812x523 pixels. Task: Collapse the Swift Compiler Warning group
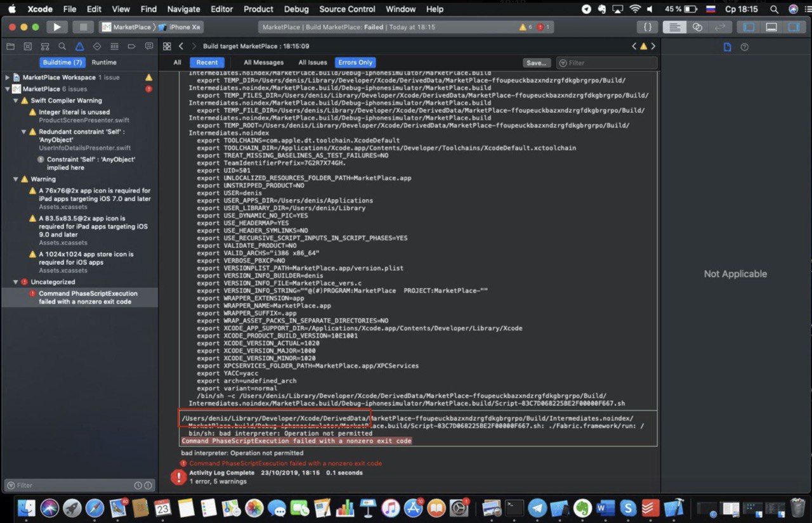[16, 101]
